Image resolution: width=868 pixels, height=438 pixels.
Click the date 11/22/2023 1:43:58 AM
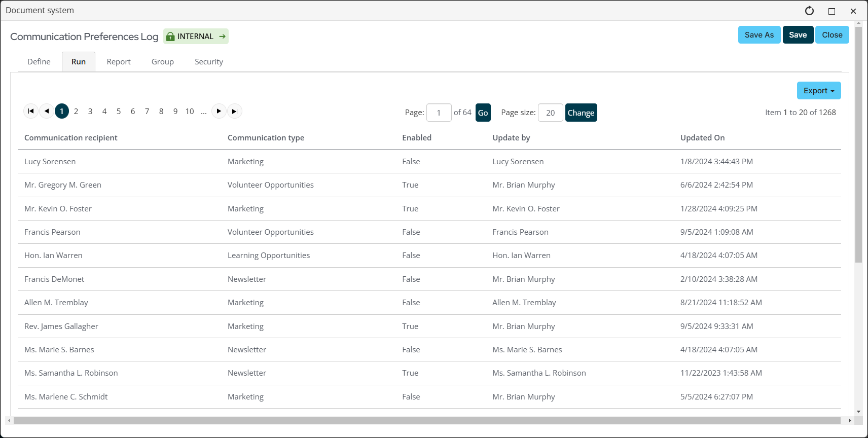click(721, 373)
